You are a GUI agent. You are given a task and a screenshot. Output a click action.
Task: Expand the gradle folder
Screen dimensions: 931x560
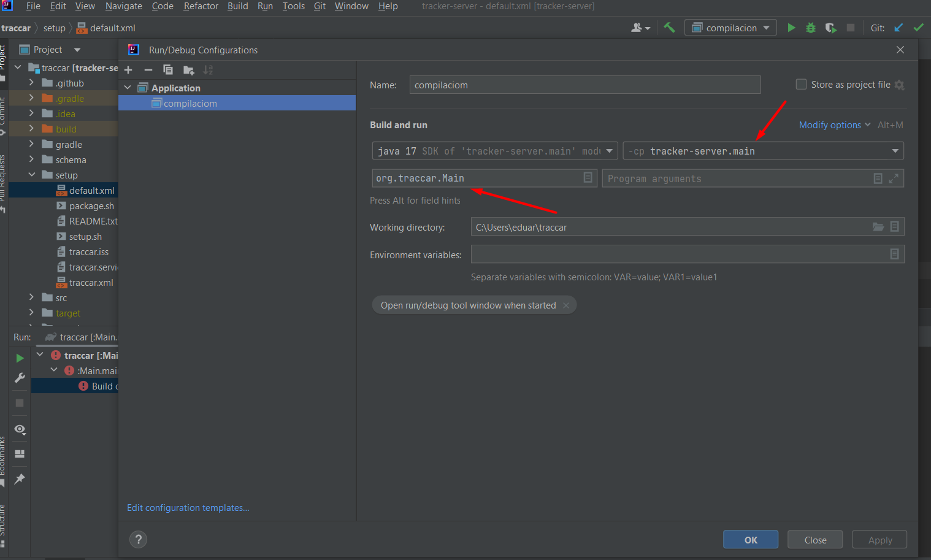[x=31, y=144]
